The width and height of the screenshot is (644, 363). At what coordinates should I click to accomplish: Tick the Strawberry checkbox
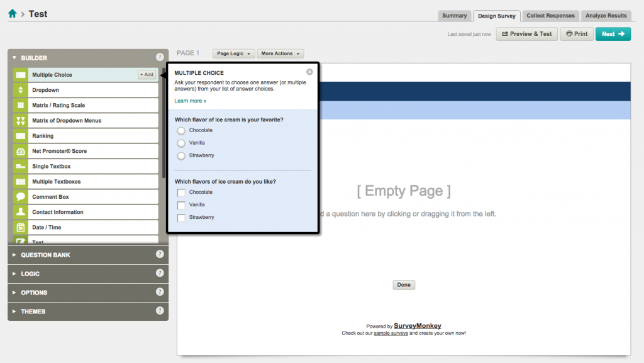tap(181, 218)
